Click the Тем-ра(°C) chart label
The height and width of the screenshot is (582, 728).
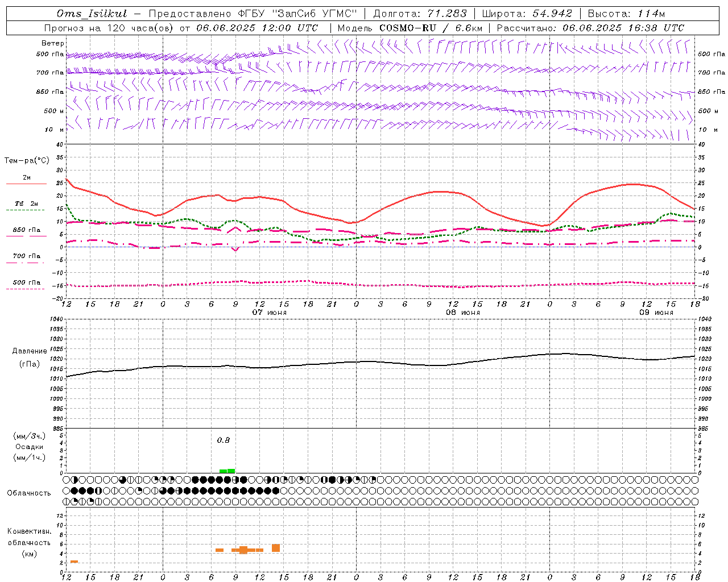(27, 161)
